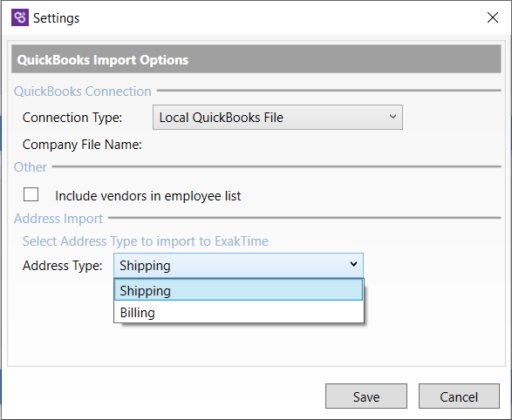
Task: Enable Include vendors in employee list checkbox
Action: [31, 194]
